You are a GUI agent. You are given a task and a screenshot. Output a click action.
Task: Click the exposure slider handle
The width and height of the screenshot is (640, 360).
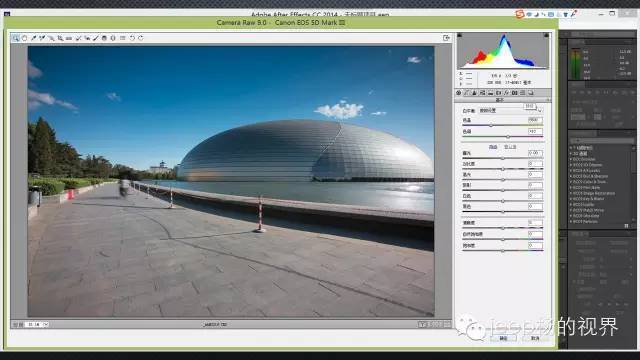[503, 158]
